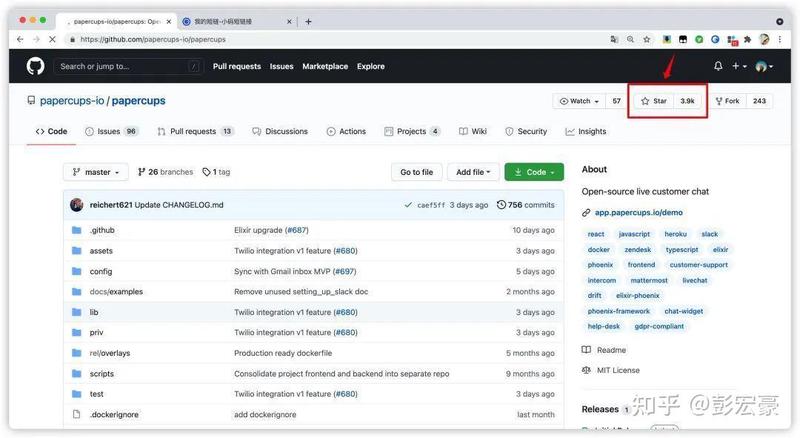Viewport: 800px width, 438px height.
Task: Open the lib folder
Action: 94,312
